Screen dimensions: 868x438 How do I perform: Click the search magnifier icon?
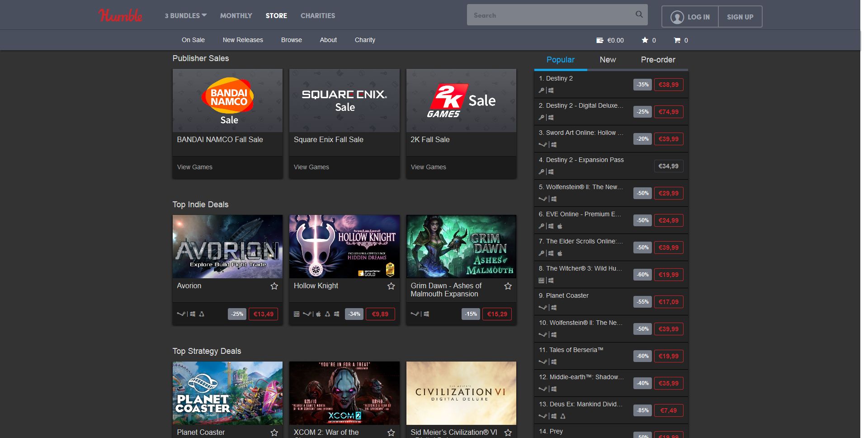pos(639,14)
